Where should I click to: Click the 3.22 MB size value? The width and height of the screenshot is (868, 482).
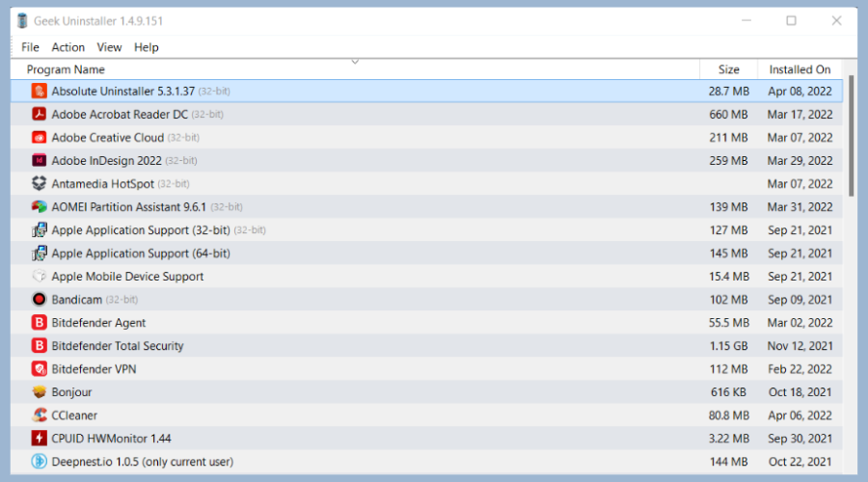pos(728,439)
